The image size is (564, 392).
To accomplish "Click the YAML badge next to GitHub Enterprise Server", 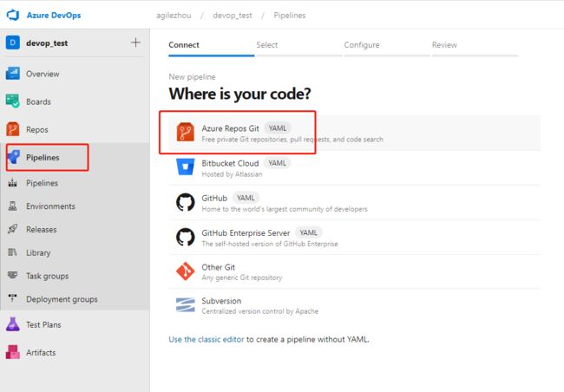I will coord(309,232).
